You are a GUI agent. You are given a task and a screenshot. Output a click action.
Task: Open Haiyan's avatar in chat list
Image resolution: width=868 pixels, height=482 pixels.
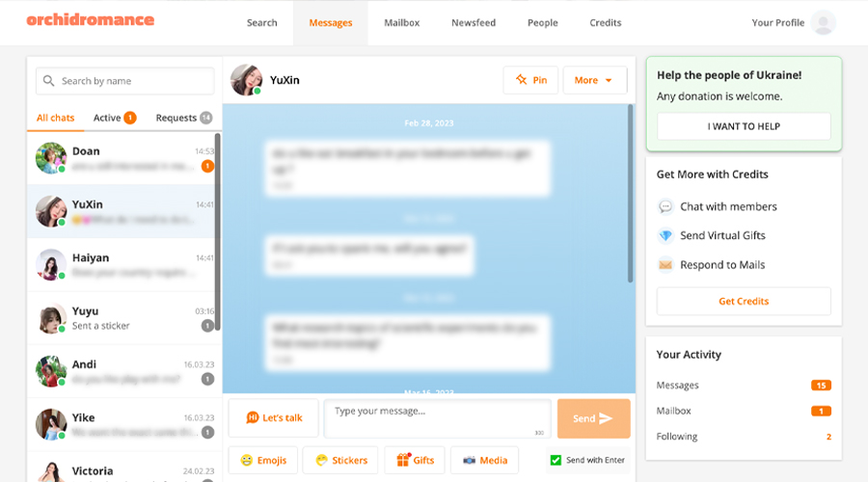[x=51, y=264]
